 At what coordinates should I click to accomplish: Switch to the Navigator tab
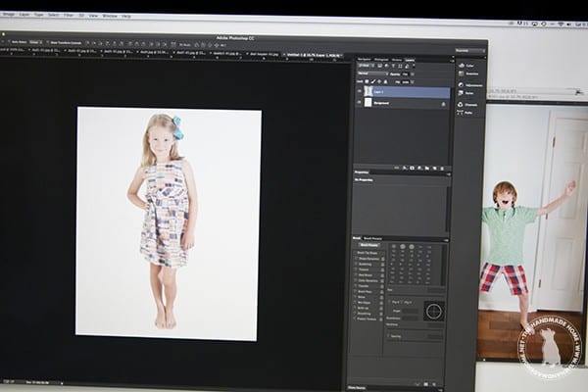pos(364,59)
